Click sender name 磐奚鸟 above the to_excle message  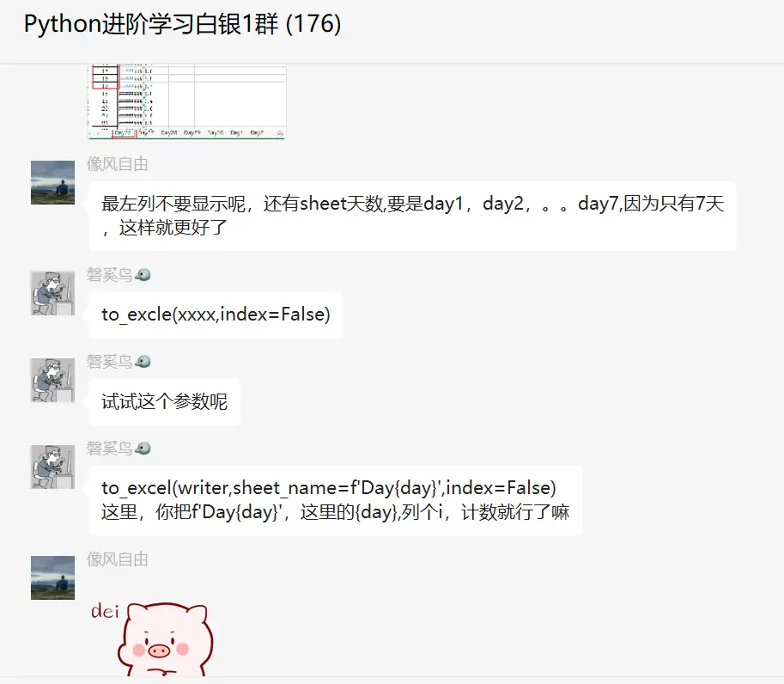tap(110, 275)
